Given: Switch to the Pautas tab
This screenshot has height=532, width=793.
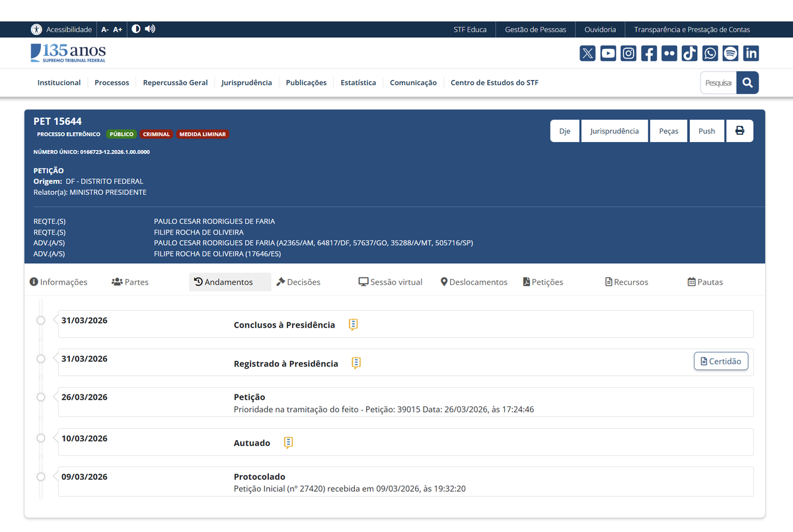Looking at the screenshot, I should (x=705, y=282).
